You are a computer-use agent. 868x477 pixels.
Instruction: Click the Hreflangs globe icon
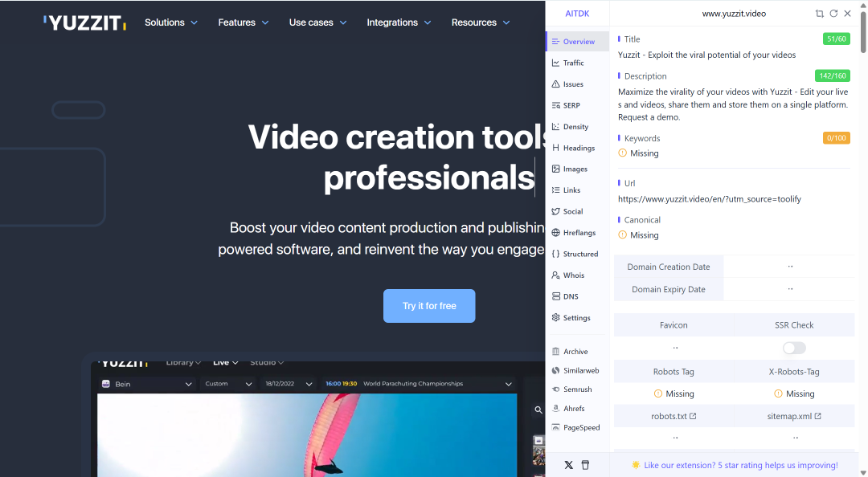[x=556, y=232]
